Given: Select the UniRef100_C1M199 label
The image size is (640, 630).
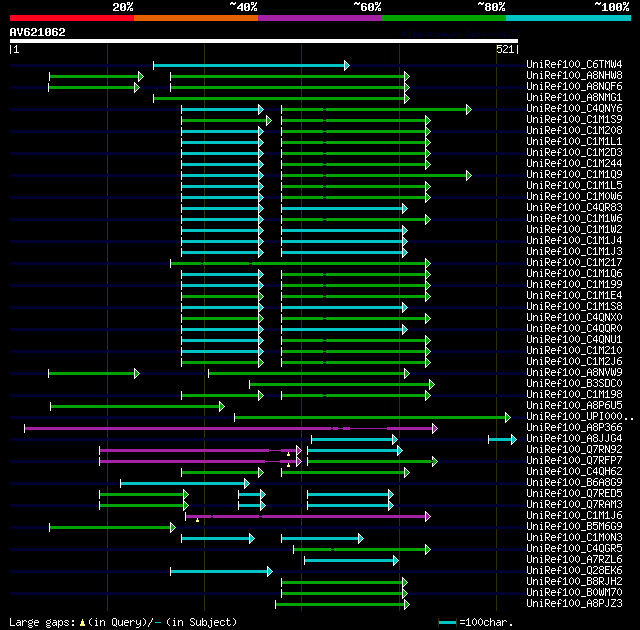Looking at the screenshot, I should tap(574, 285).
